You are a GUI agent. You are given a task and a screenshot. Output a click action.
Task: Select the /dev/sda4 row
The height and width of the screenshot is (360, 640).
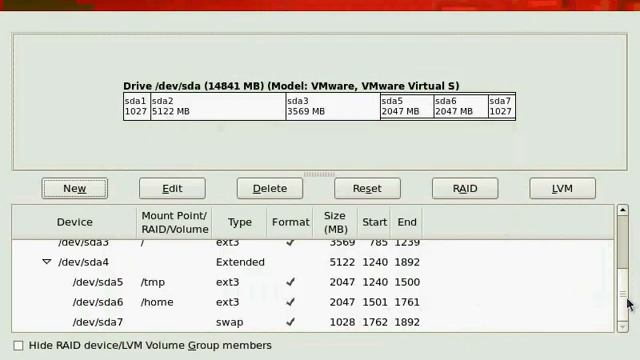[313, 262]
